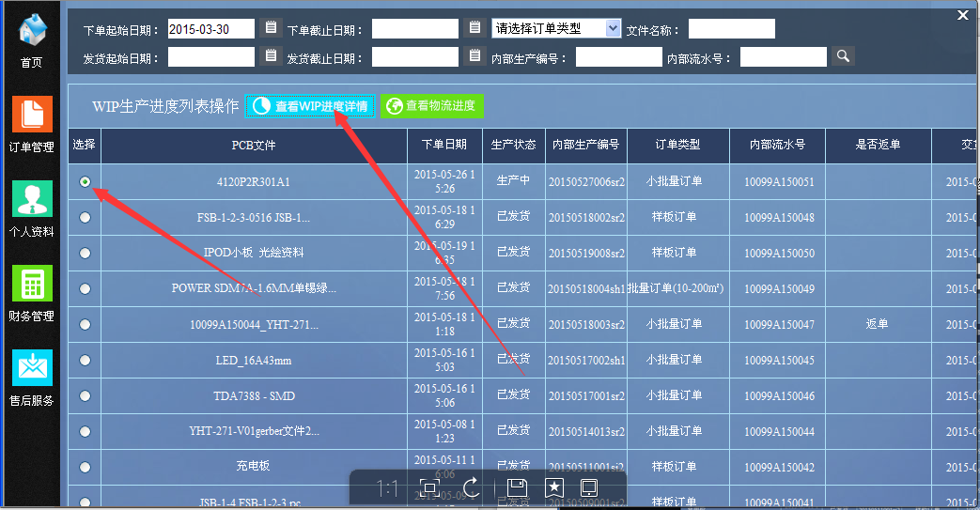Open the 首页 home icon
This screenshot has width=980, height=510.
[31, 37]
